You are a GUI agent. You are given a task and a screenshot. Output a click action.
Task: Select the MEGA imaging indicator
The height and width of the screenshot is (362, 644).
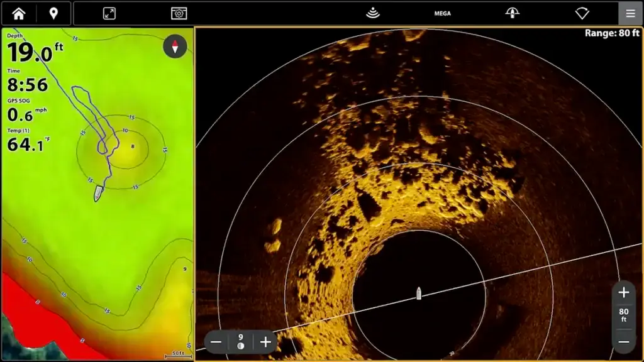[442, 14]
